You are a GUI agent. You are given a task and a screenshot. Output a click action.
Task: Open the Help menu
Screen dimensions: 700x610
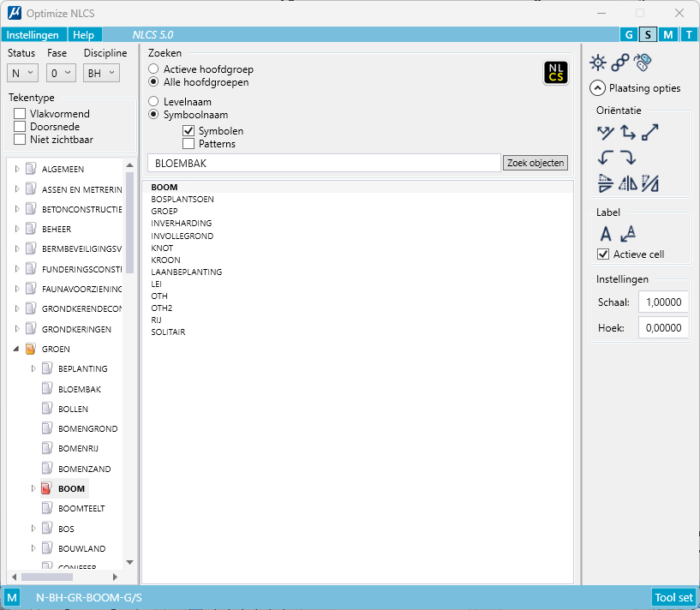[x=84, y=35]
